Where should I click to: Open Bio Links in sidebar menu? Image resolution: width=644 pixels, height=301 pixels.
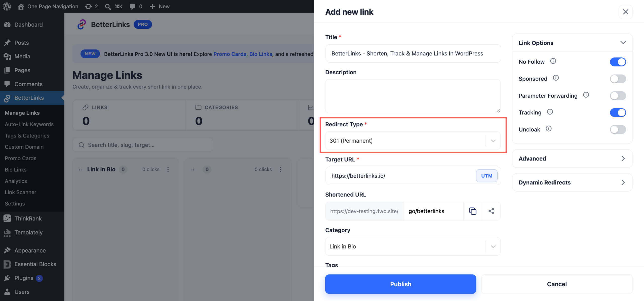click(x=16, y=170)
